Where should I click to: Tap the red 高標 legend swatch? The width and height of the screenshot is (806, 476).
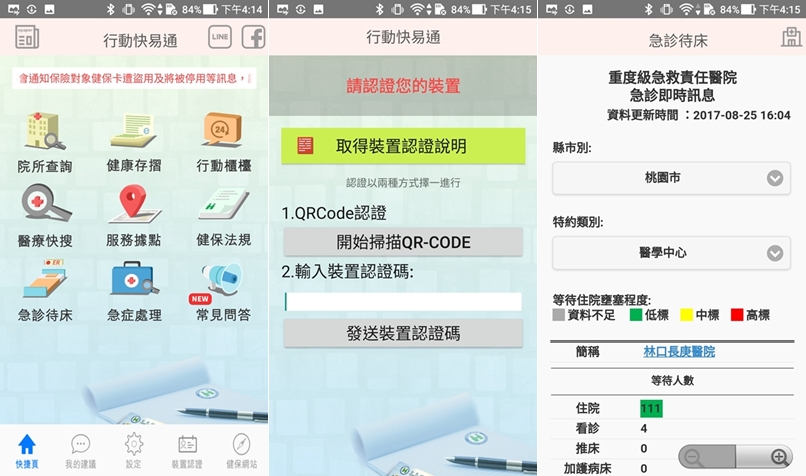click(x=737, y=315)
